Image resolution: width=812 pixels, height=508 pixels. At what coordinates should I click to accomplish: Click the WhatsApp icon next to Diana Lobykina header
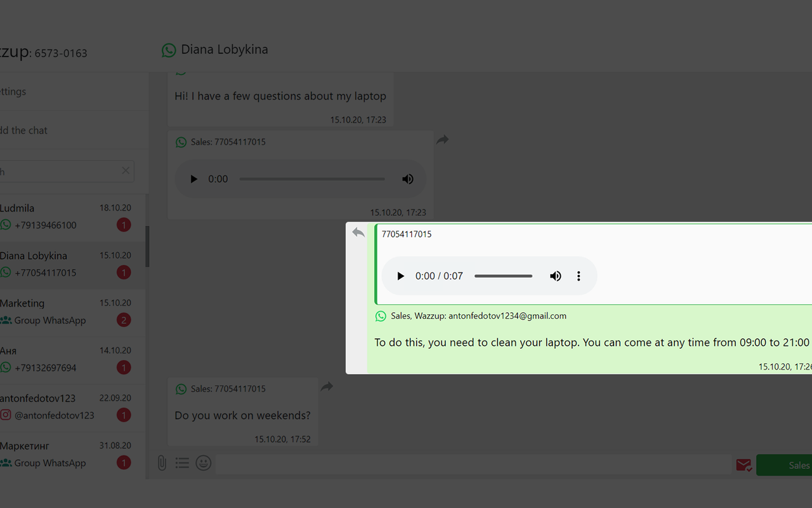[169, 50]
